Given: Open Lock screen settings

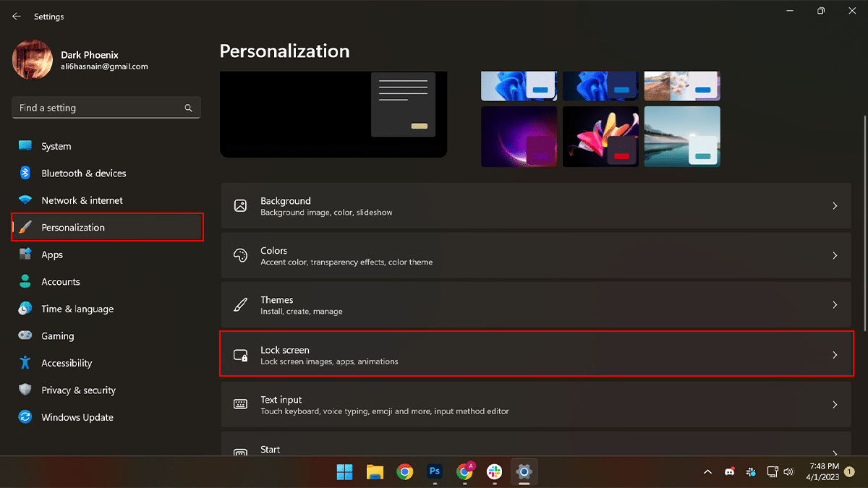Looking at the screenshot, I should click(535, 355).
